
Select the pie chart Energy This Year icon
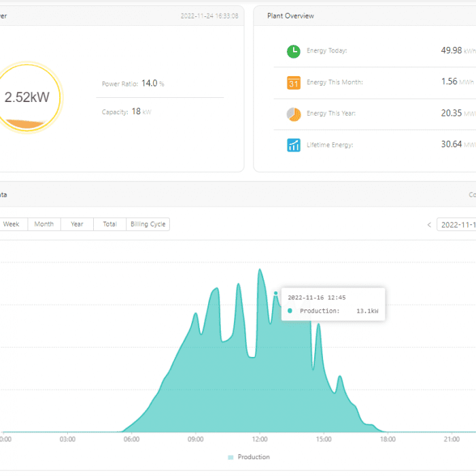tap(294, 114)
